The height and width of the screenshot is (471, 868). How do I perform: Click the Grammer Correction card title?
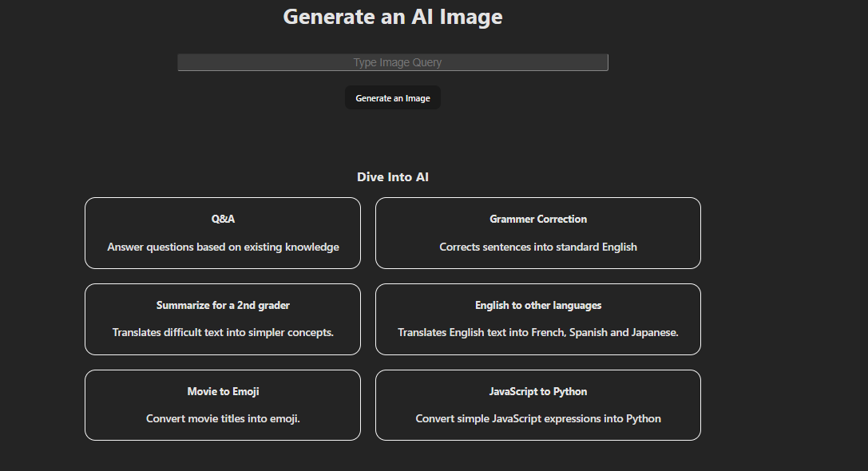[537, 219]
